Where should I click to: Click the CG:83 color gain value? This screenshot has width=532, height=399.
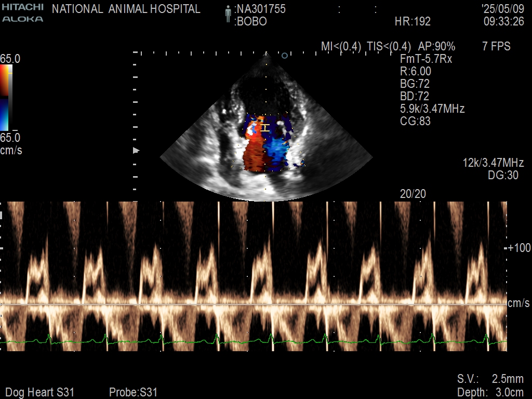(x=415, y=121)
